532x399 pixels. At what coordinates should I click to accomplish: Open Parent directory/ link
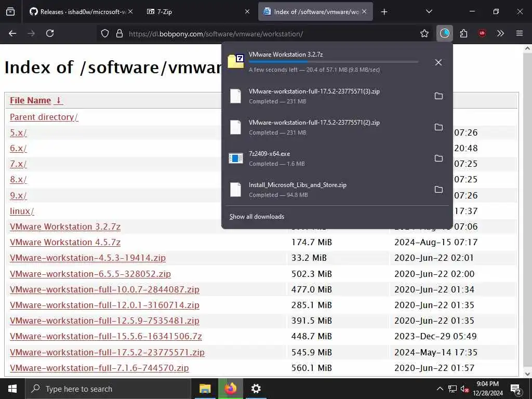click(x=44, y=117)
